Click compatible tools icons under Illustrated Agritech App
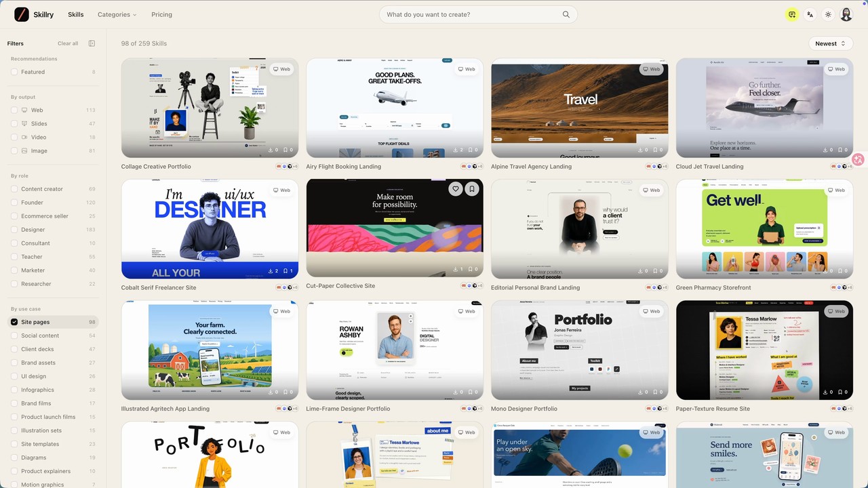This screenshot has height=488, width=868. [x=286, y=409]
